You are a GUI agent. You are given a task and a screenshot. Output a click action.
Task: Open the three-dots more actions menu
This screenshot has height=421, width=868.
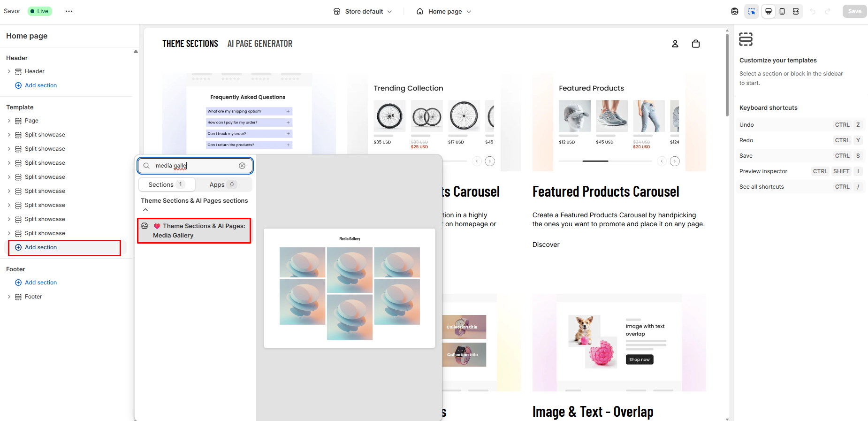(69, 11)
